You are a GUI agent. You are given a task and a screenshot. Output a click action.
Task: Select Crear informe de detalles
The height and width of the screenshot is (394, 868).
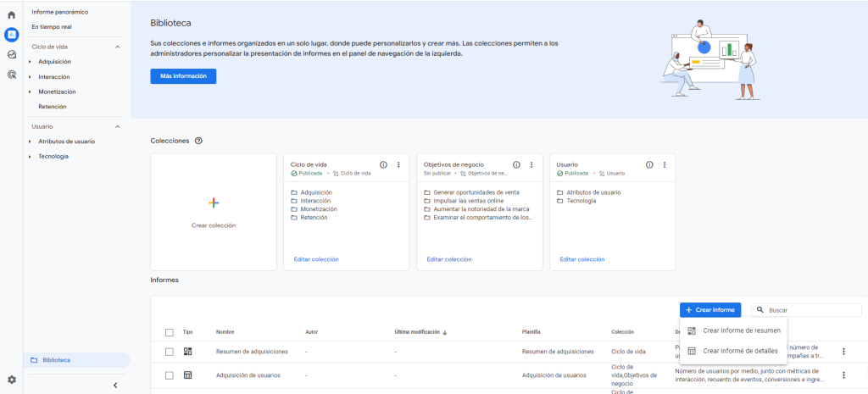point(740,351)
